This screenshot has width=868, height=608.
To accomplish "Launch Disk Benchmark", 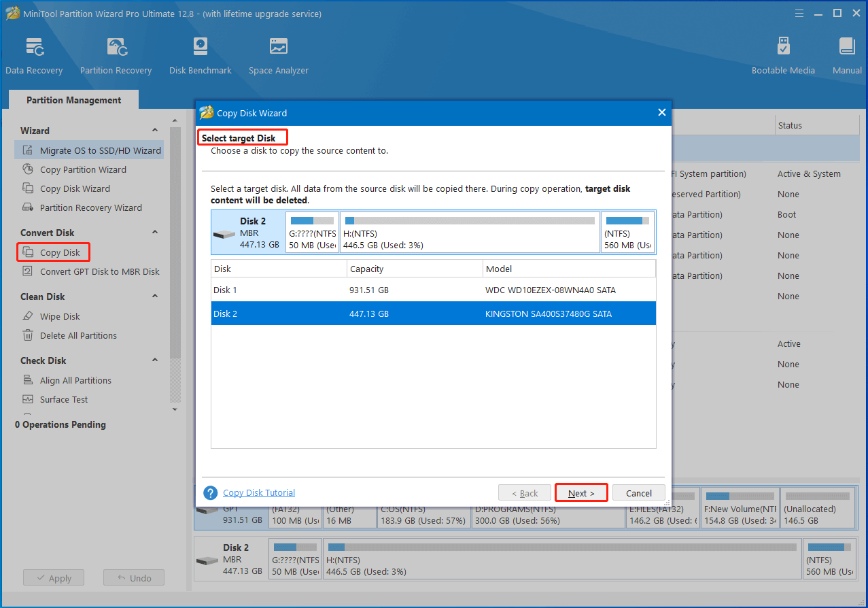I will 201,56.
